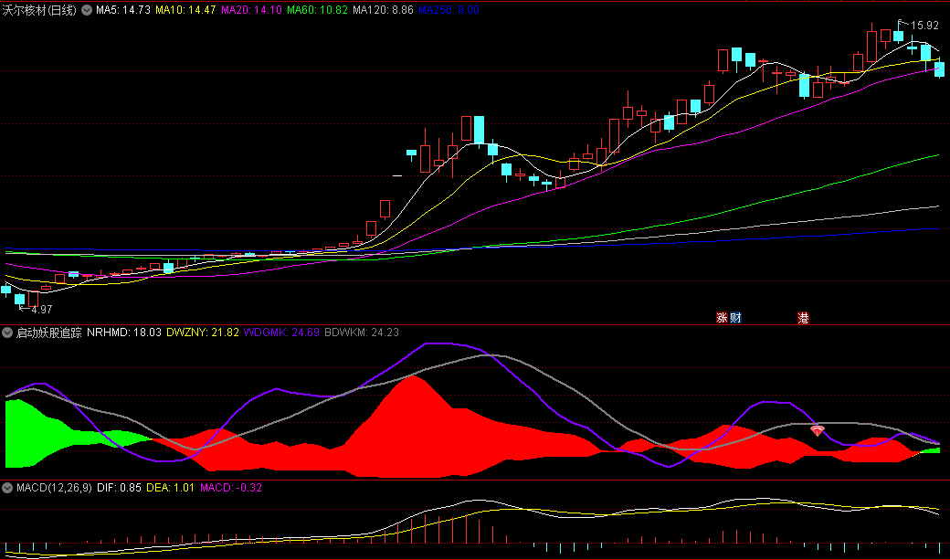Click the red 港 event marker icon

pos(803,318)
